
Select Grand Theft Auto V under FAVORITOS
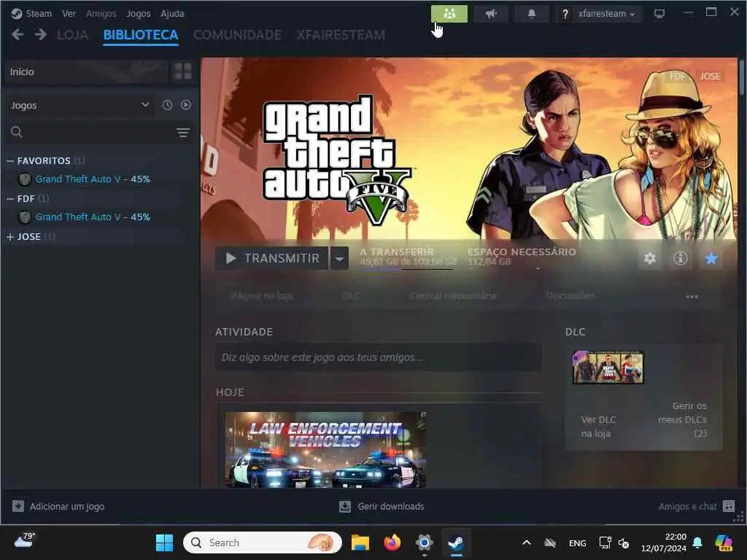(x=93, y=179)
